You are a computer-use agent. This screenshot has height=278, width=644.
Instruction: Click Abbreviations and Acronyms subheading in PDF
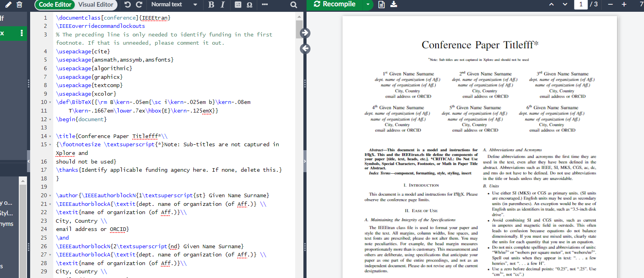click(x=512, y=150)
